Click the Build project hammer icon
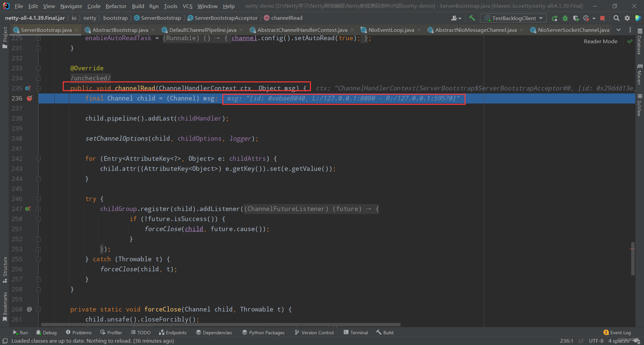Screen dimensions: 644x345 click(x=472, y=18)
